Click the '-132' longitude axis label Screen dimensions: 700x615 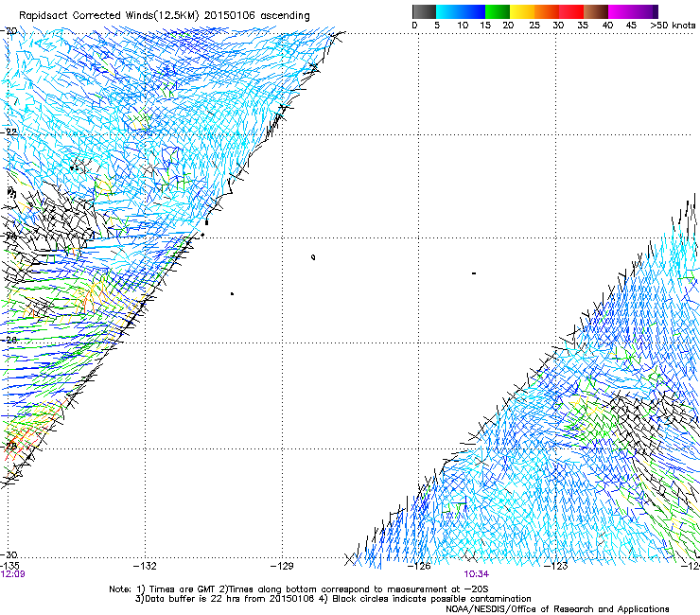click(145, 566)
